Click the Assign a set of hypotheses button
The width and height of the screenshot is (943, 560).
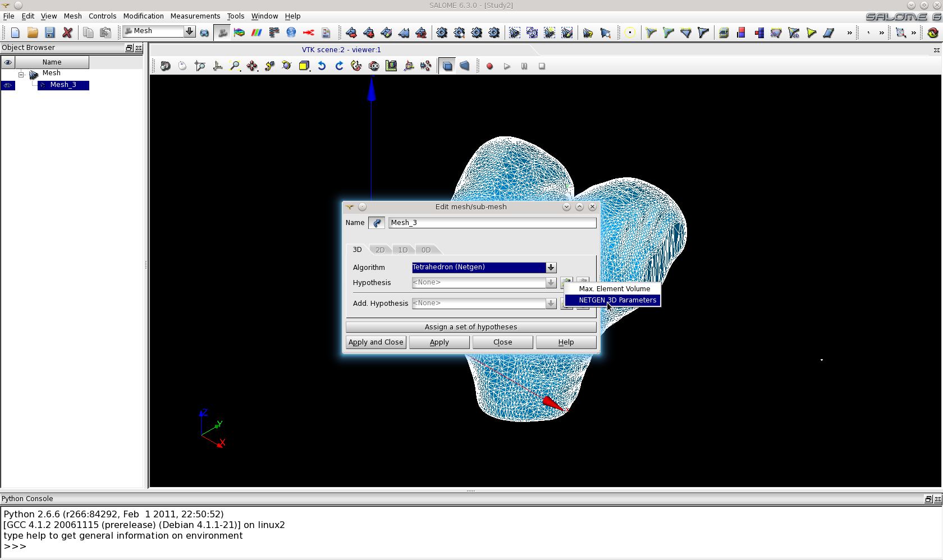click(471, 327)
